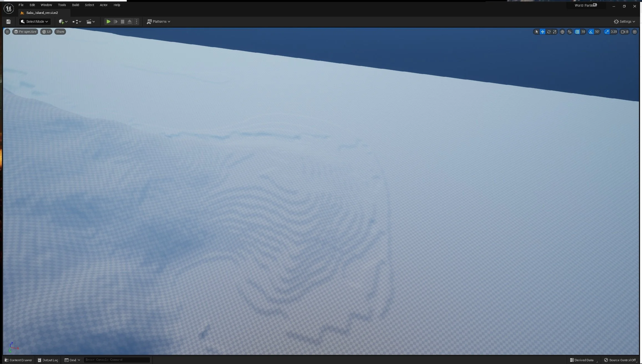This screenshot has height=364, width=642.
Task: Toggle rotation angle snapping
Action: pyautogui.click(x=591, y=32)
